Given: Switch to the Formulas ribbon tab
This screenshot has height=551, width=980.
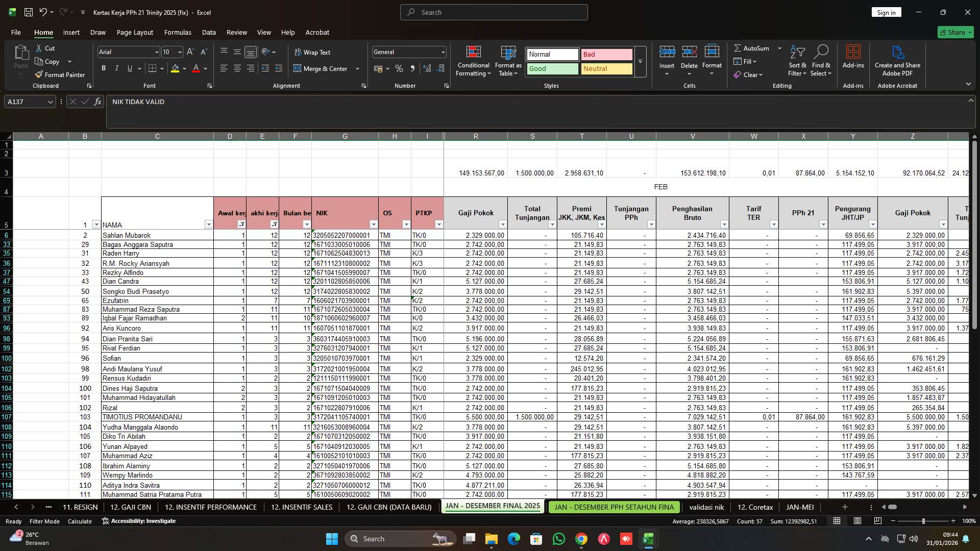Looking at the screenshot, I should 178,32.
